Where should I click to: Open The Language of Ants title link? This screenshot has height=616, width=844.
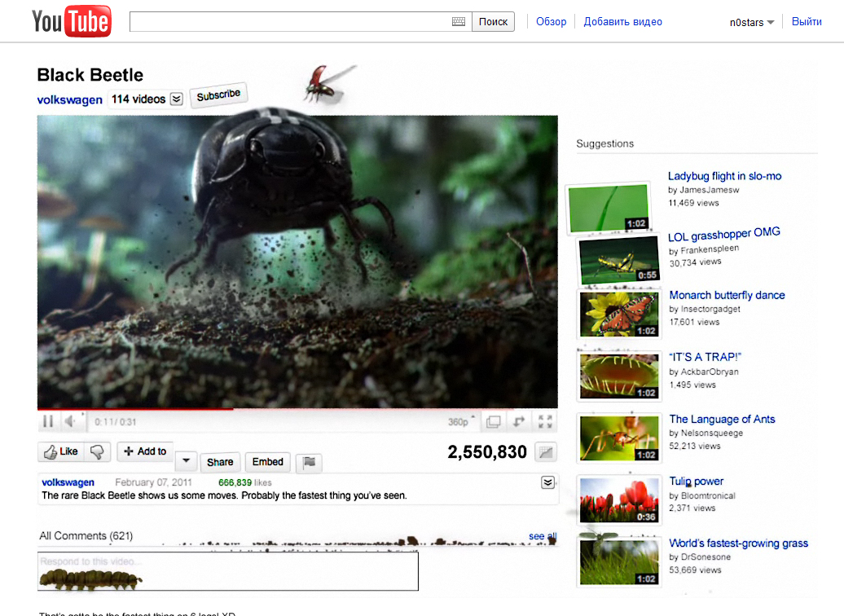point(722,419)
